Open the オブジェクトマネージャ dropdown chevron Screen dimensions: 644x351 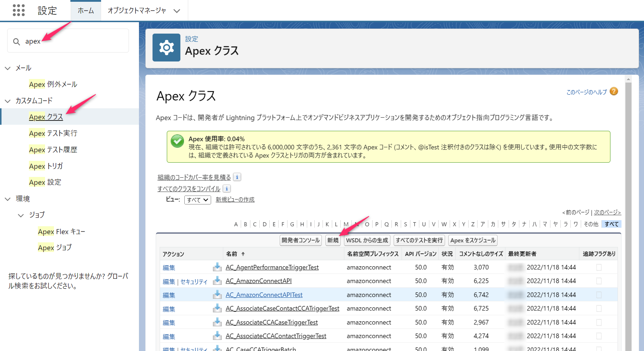(177, 11)
